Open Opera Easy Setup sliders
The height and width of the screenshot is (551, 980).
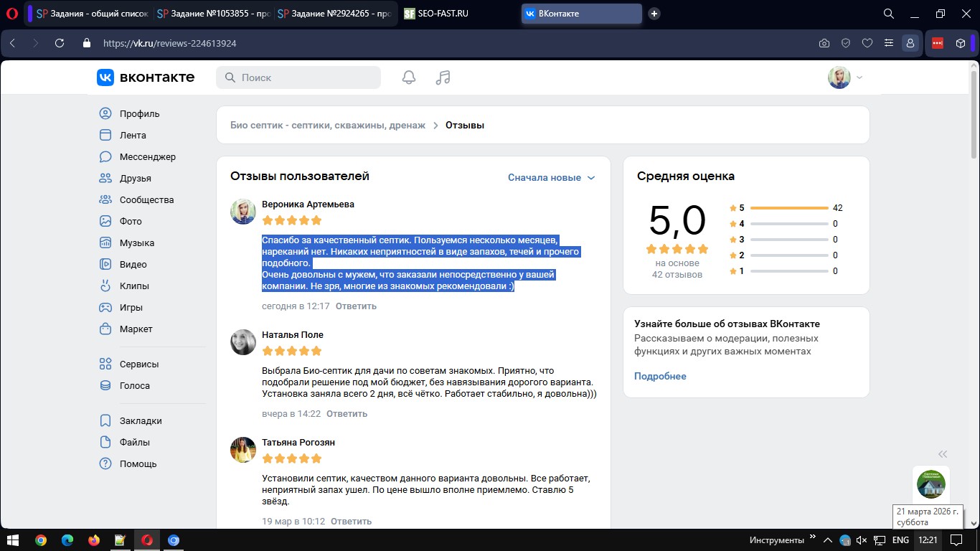(x=889, y=43)
